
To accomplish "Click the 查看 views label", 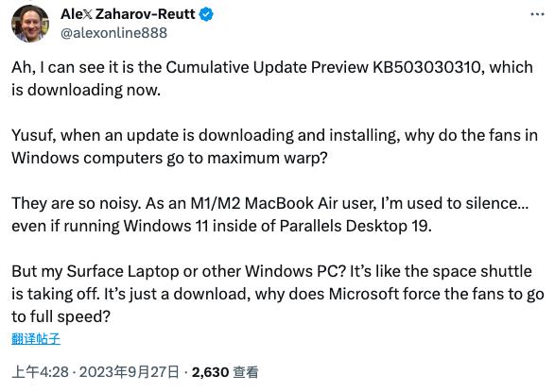I will pyautogui.click(x=246, y=372).
